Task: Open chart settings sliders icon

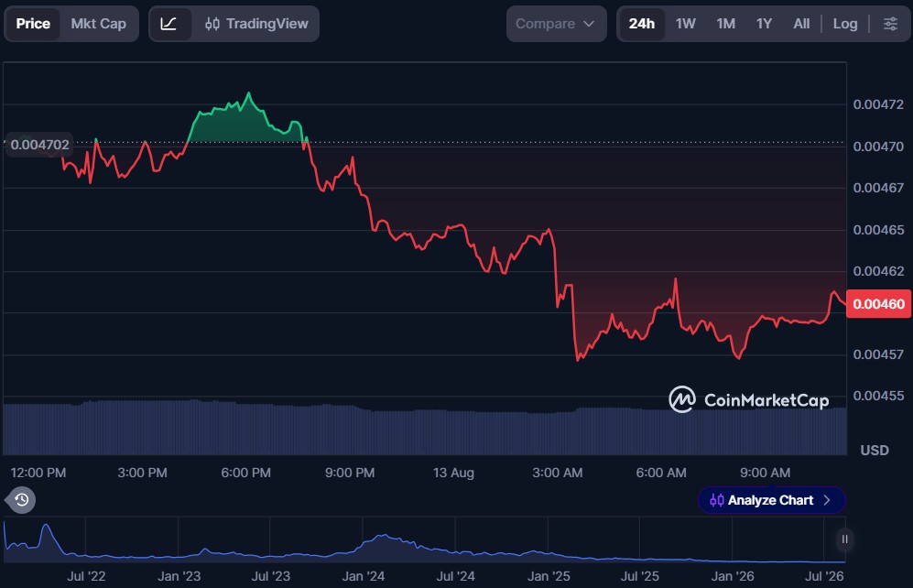Action: click(x=890, y=24)
